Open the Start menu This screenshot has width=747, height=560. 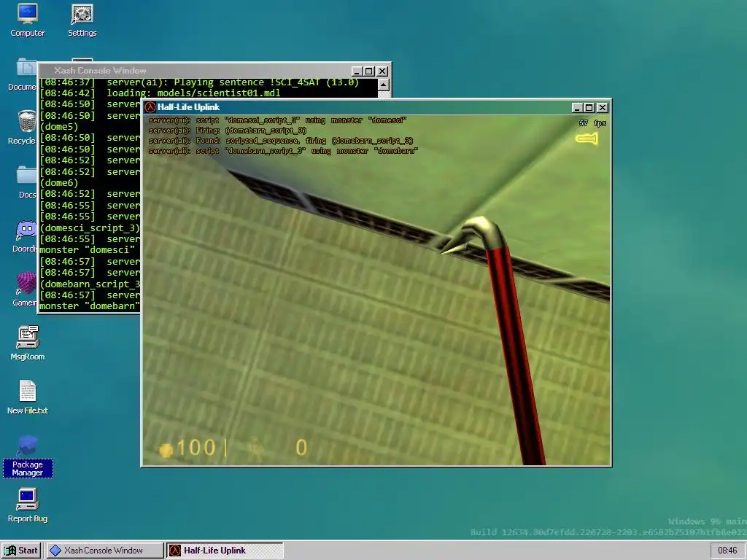point(21,551)
